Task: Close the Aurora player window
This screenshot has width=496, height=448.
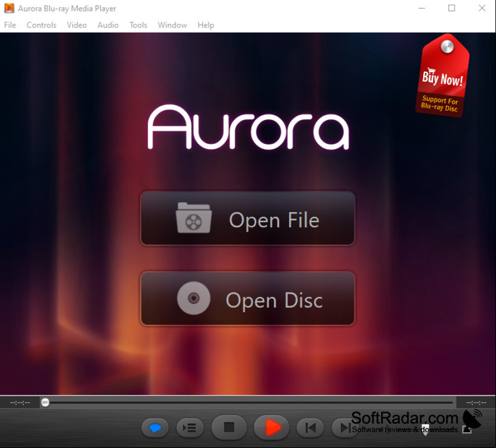Action: (x=482, y=8)
